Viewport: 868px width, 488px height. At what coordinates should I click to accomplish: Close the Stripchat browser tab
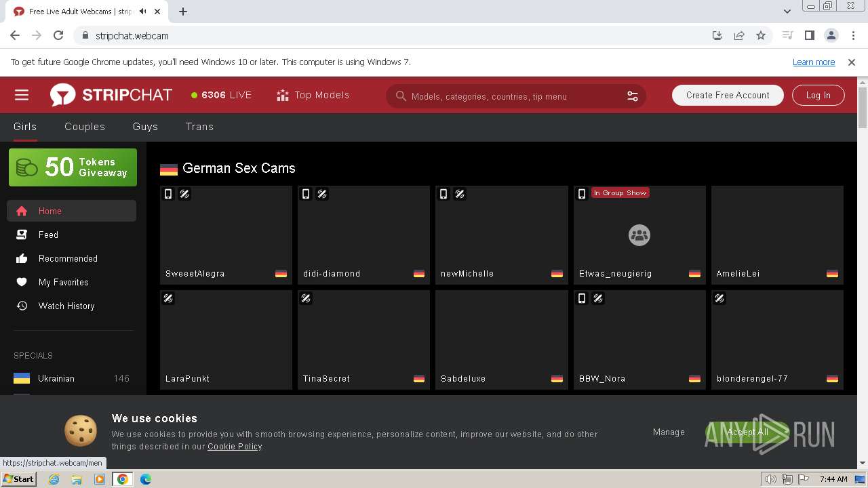(x=159, y=12)
